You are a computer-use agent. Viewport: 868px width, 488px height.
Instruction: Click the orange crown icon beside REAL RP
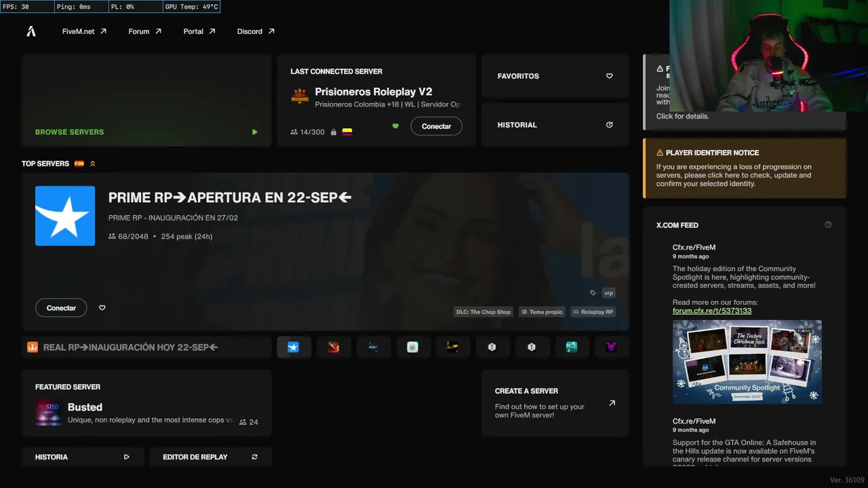coord(33,347)
